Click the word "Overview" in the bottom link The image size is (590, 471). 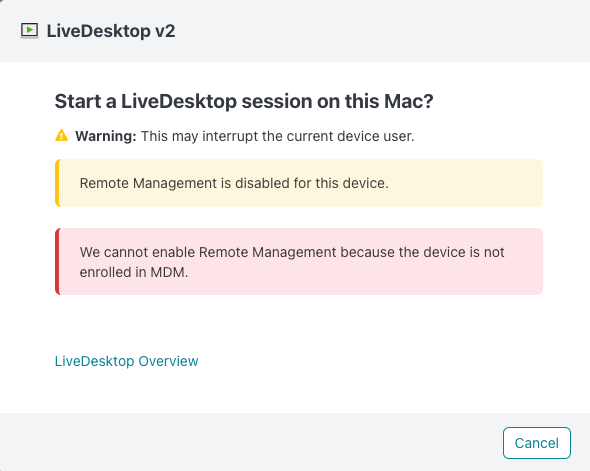[168, 361]
